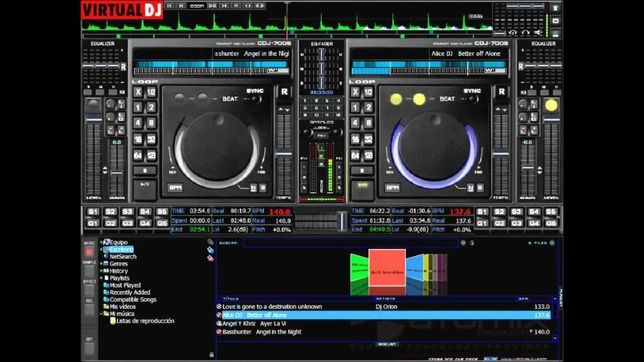
Task: Click the left deck BPM button
Action: coord(175,188)
